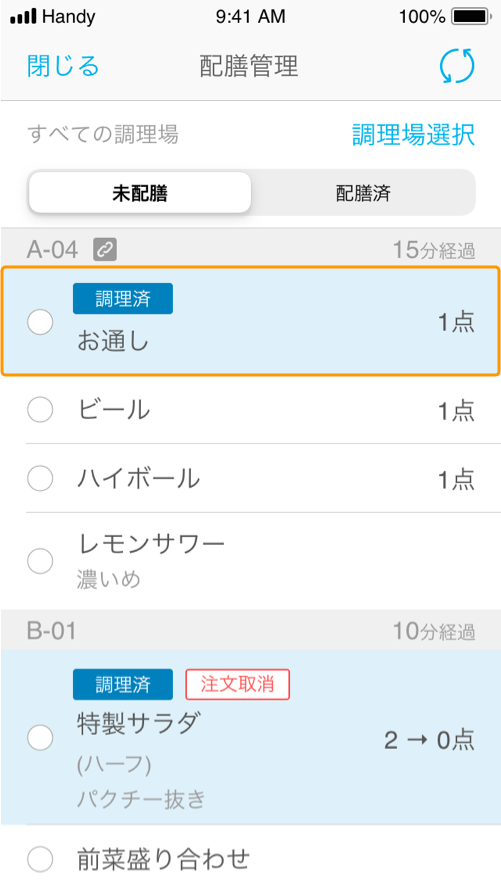Select the radio circle for お通し
501x888 pixels.
point(40,322)
